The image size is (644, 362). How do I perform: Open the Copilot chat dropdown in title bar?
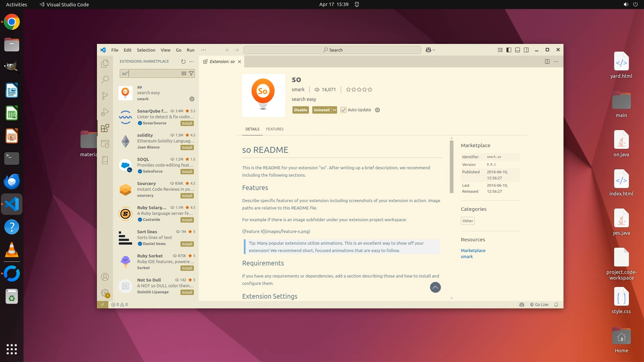click(x=434, y=50)
